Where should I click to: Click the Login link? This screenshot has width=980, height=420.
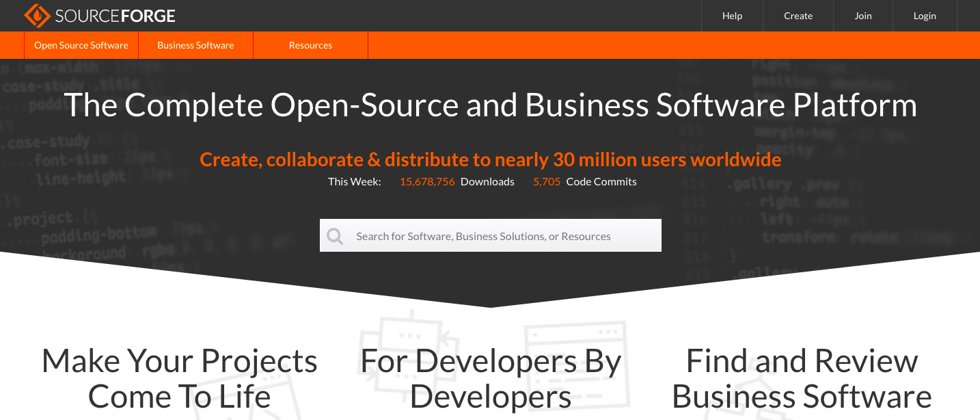pyautogui.click(x=925, y=16)
